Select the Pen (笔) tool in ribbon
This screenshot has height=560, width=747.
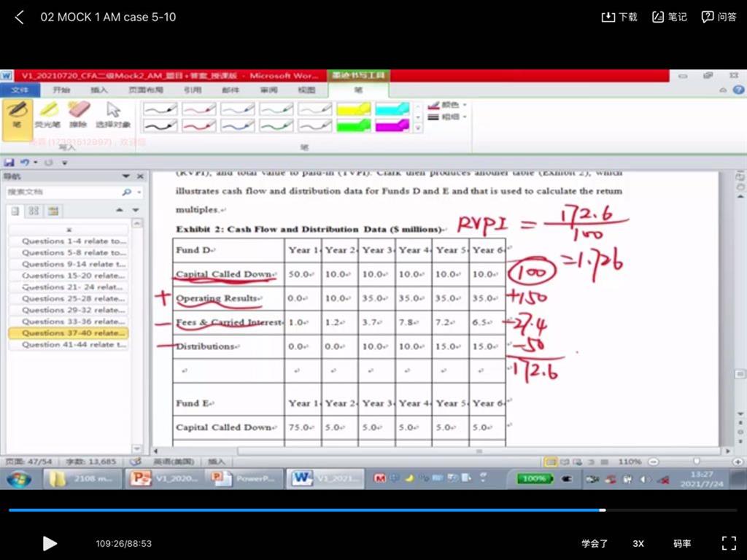[18, 115]
